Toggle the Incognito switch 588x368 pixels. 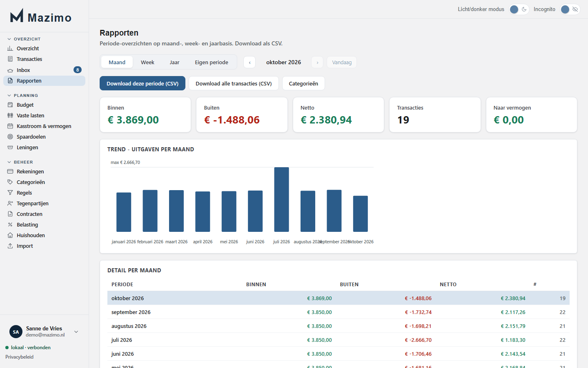point(570,9)
